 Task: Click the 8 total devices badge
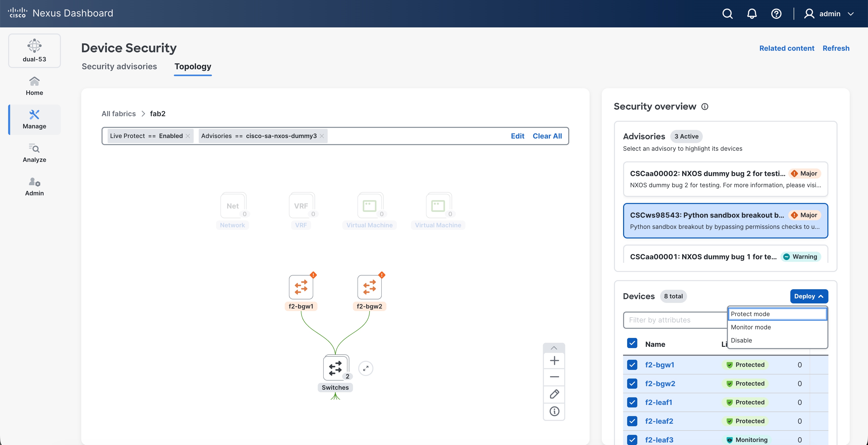coord(673,296)
